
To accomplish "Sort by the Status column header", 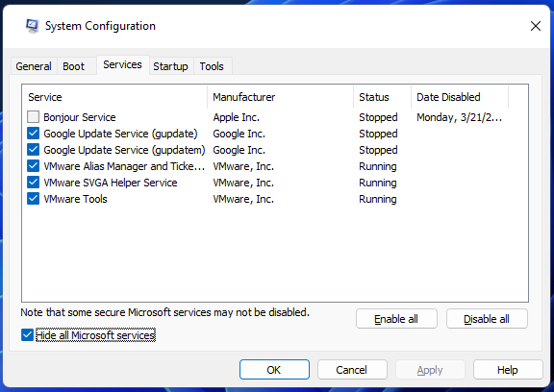I will pos(382,97).
